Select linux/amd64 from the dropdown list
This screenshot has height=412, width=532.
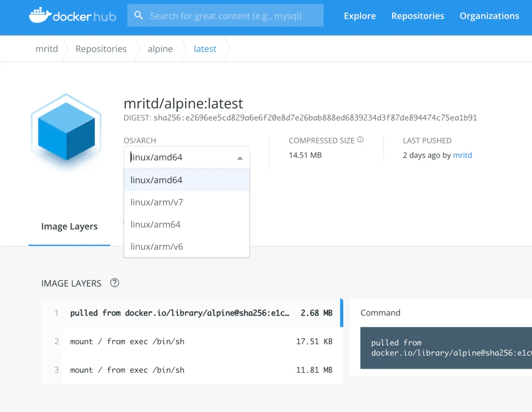click(187, 180)
